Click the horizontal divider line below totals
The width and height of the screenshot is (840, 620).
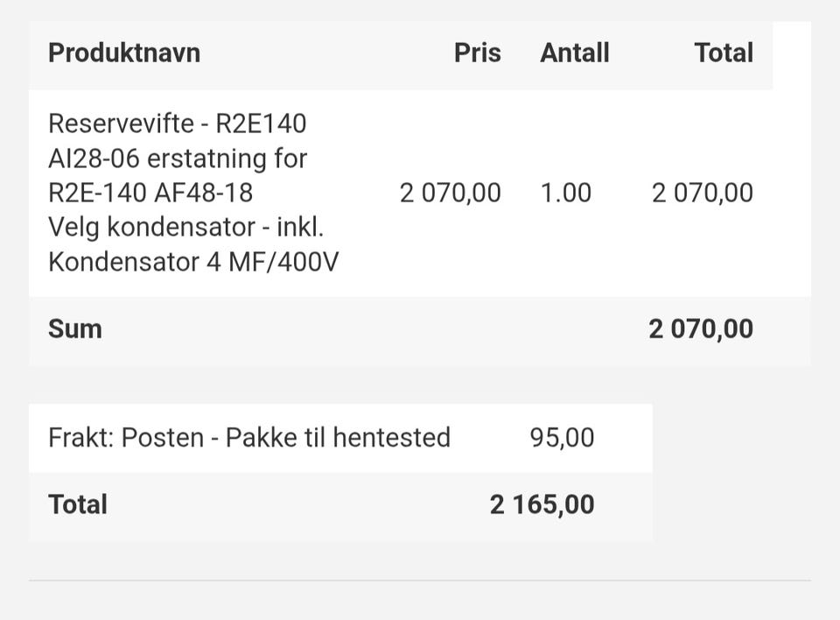coord(420,581)
